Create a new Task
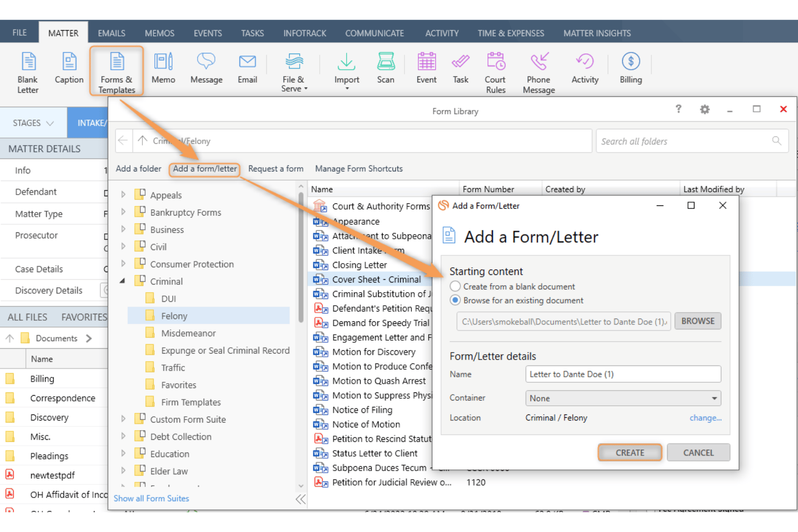 (x=460, y=68)
